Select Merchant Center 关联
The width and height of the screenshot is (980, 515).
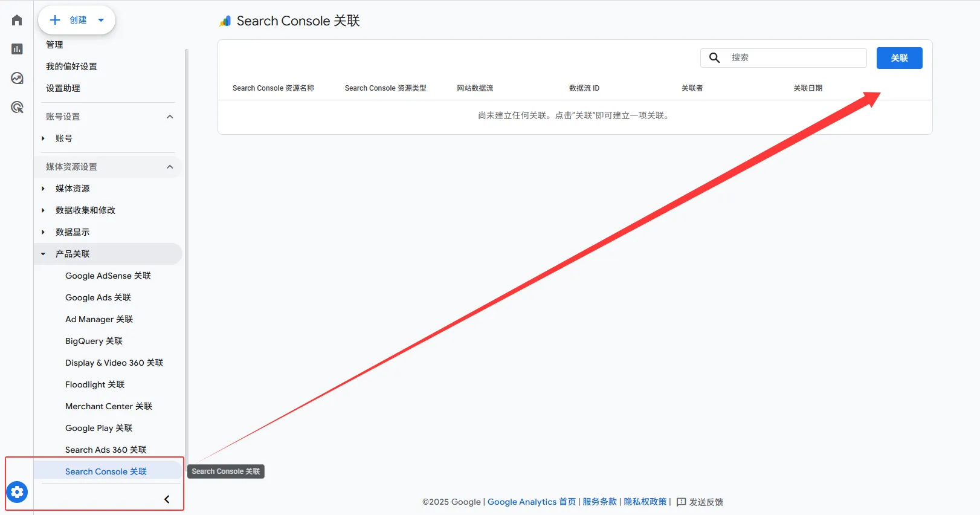coord(109,406)
